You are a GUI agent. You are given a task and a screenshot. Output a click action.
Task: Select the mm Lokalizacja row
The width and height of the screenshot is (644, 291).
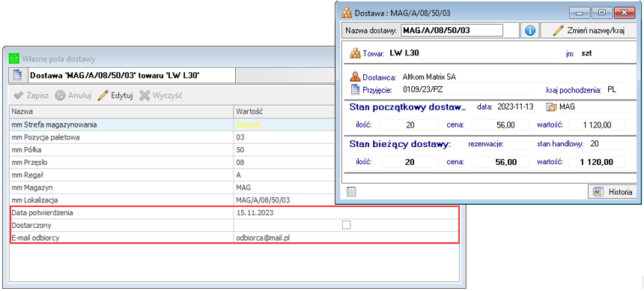pyautogui.click(x=172, y=200)
